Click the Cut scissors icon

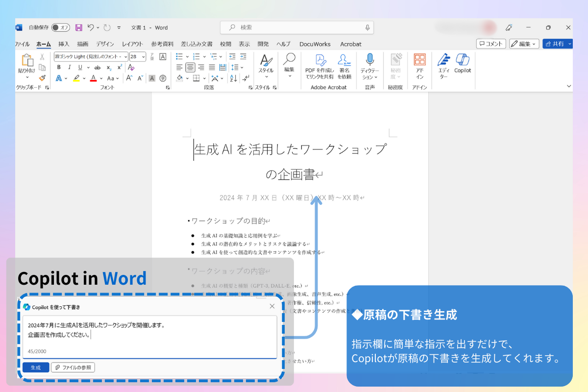pos(42,58)
